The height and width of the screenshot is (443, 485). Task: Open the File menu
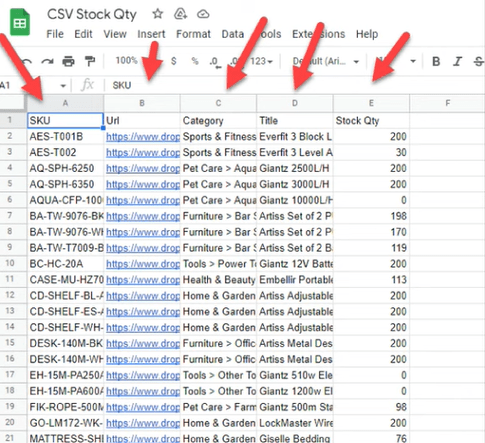55,34
